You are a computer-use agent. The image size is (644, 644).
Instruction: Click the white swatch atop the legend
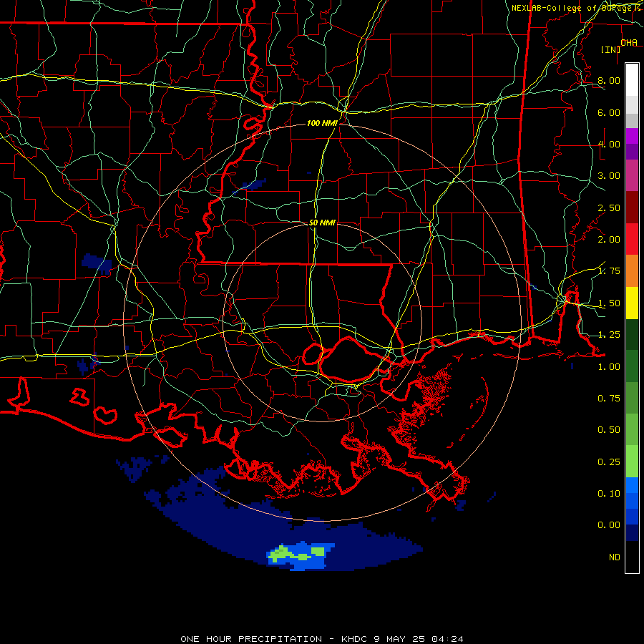[x=632, y=79]
